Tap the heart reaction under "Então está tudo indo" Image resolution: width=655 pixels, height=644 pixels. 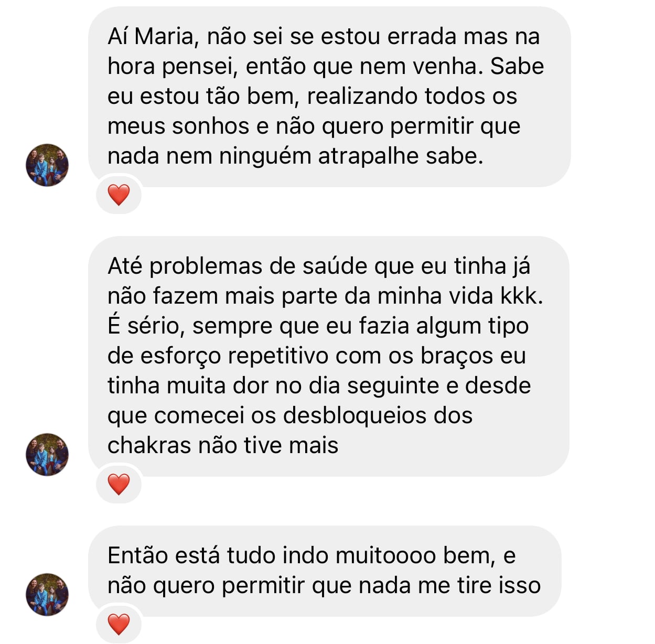(119, 624)
